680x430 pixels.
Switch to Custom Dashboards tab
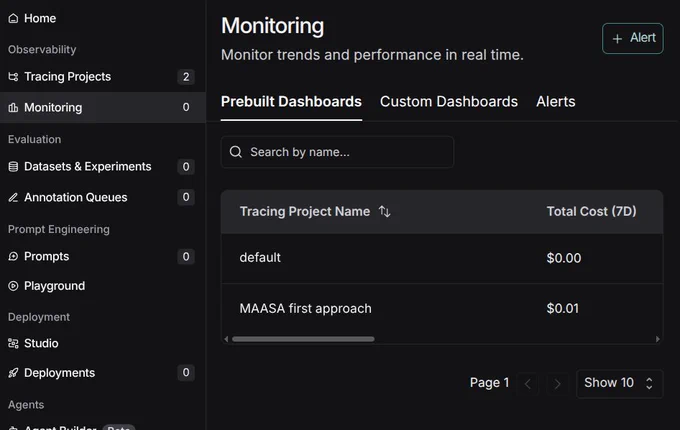pyautogui.click(x=449, y=101)
